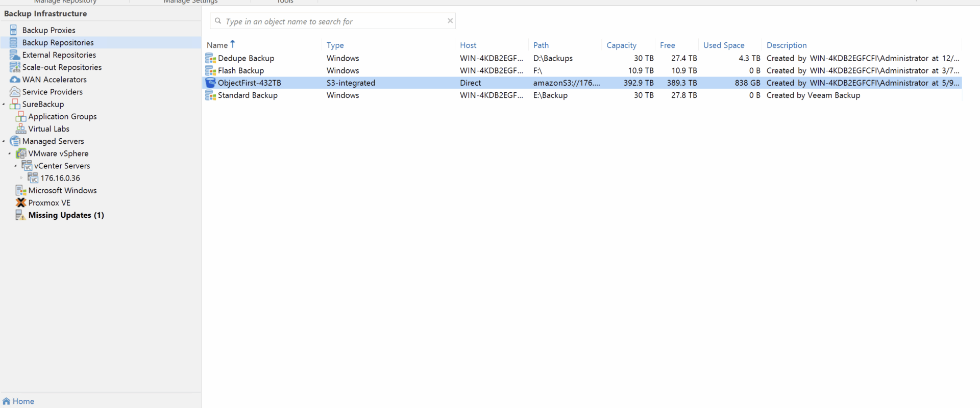Click the 838 GB used space cell
Viewport: 980px width, 408px height.
[x=747, y=83]
